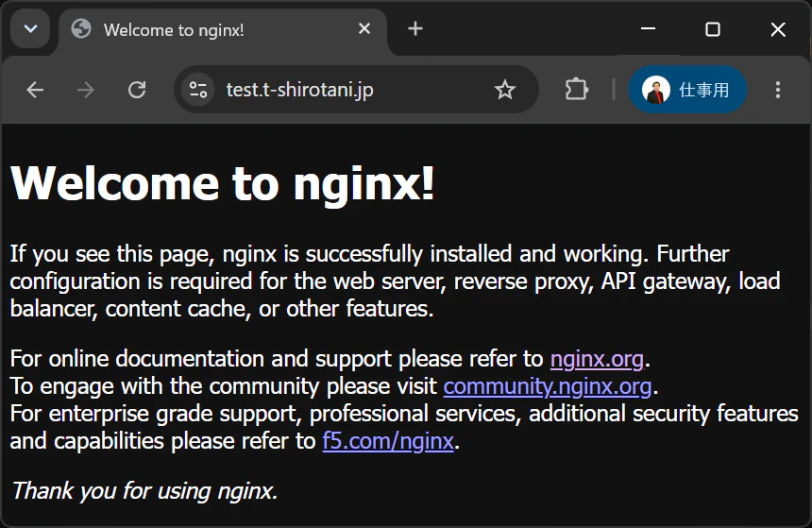812x528 pixels.
Task: Click the forward navigation arrow
Action: (x=85, y=90)
